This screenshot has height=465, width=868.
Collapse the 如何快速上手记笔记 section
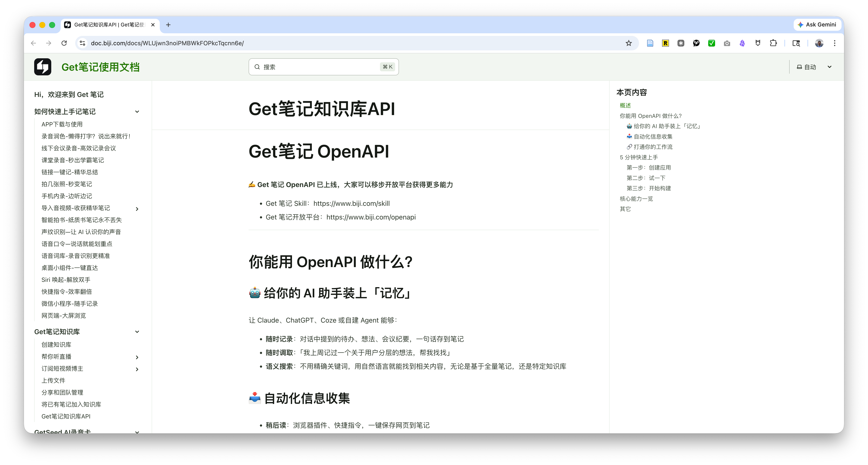tap(137, 112)
